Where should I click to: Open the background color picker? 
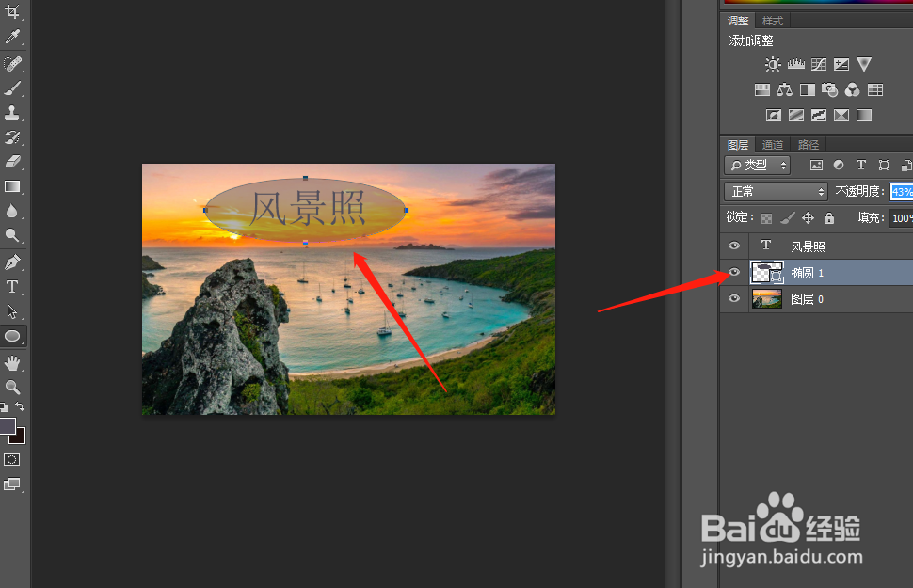[20, 437]
